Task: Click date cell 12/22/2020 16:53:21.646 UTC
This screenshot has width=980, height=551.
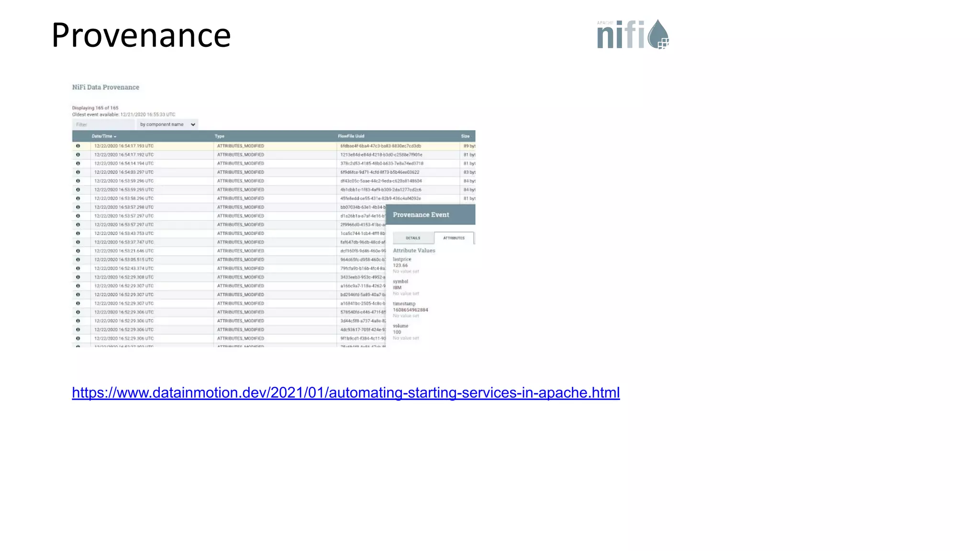Action: 124,251
